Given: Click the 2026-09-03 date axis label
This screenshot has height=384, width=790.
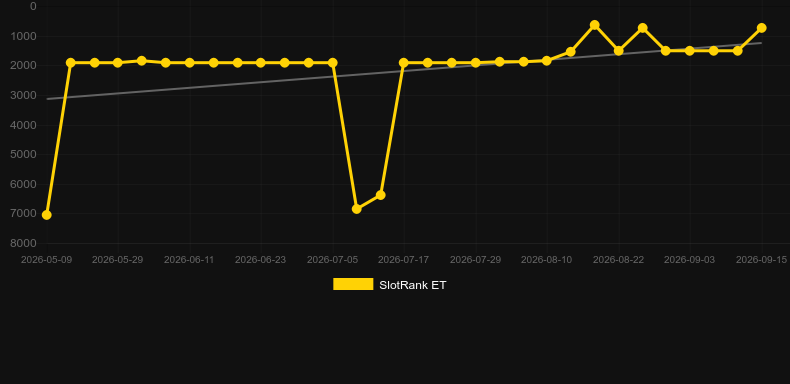Looking at the screenshot, I should coord(690,260).
